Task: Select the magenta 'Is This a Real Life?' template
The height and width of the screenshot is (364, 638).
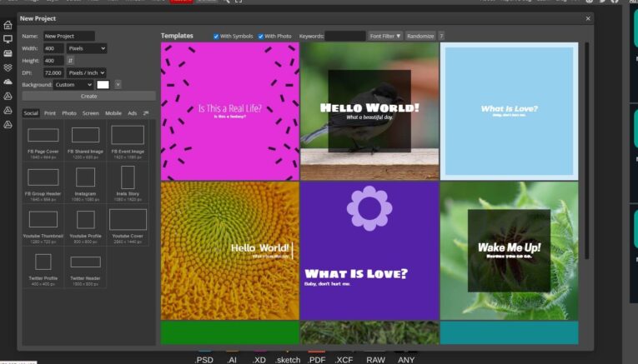Action: pyautogui.click(x=230, y=112)
